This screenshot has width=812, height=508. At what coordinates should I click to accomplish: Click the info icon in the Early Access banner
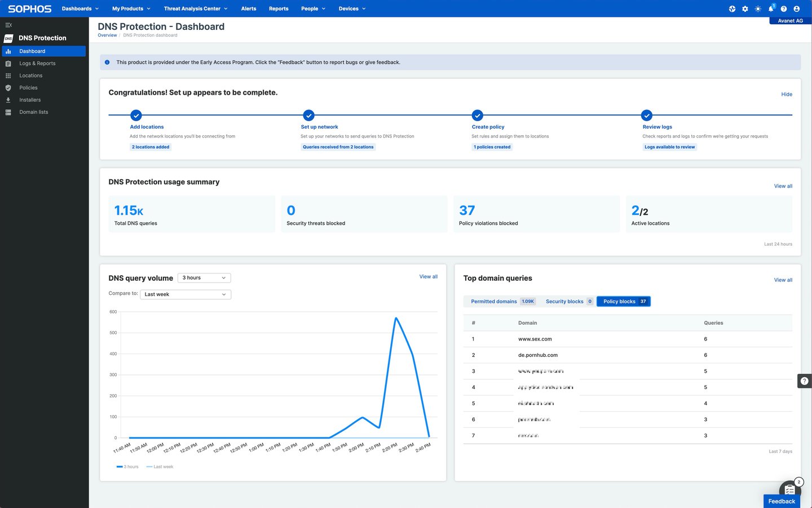pos(107,62)
